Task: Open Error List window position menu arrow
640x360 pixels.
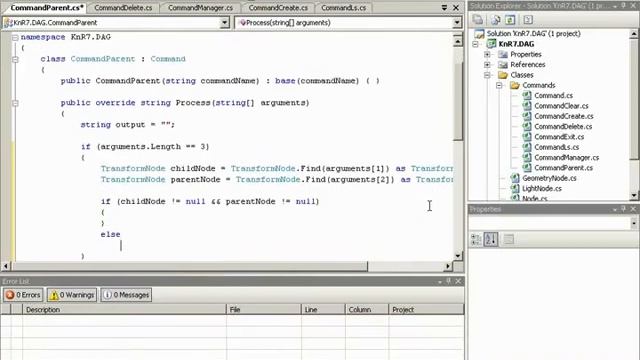Action: 440,281
